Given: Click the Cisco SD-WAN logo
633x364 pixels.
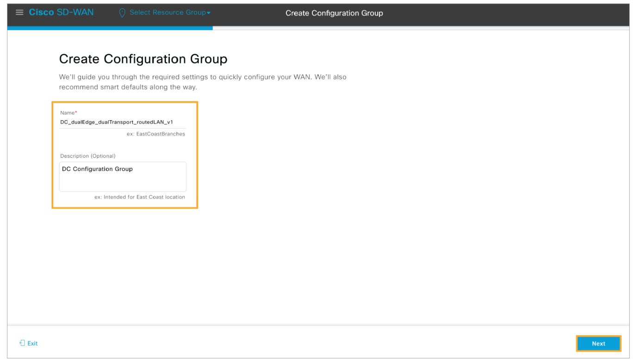Looking at the screenshot, I should click(x=61, y=12).
